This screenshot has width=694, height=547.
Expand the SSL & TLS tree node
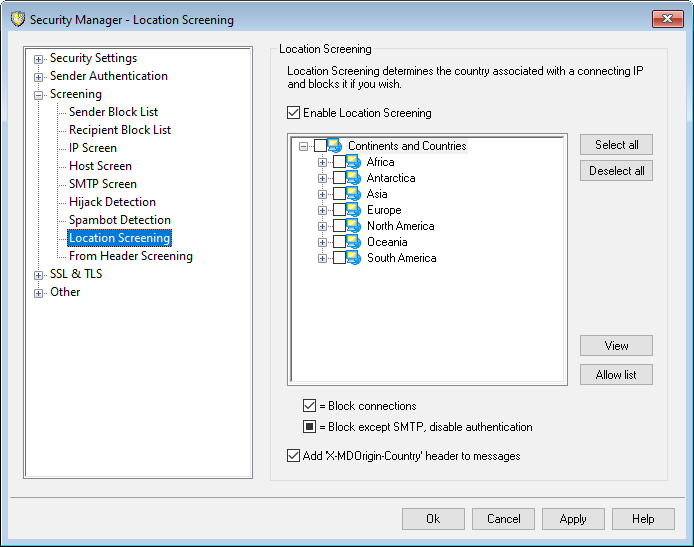coord(39,275)
